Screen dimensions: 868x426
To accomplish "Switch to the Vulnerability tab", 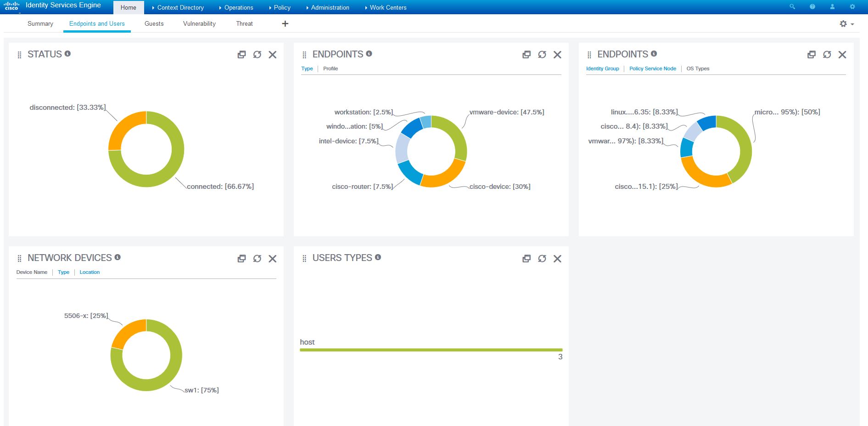I will [199, 23].
